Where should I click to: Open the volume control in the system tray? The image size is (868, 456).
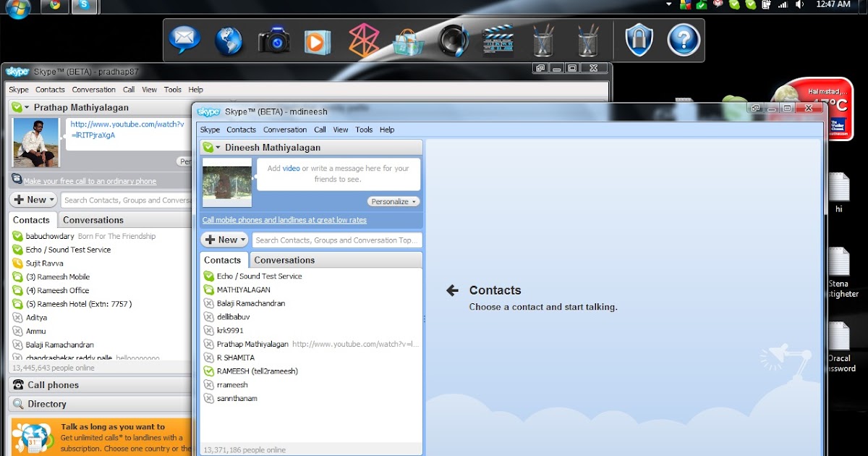799,4
